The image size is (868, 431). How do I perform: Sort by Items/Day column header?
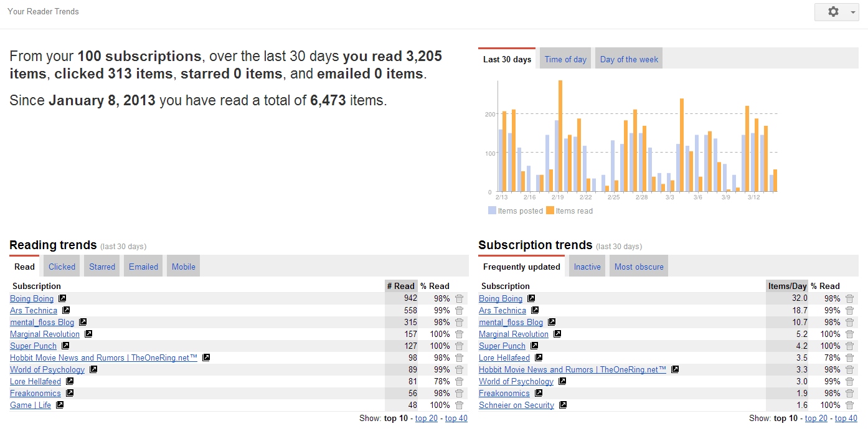[x=787, y=286]
